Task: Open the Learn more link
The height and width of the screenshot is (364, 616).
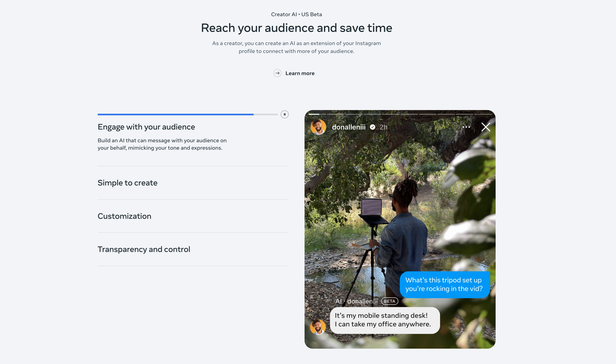Action: (x=300, y=73)
